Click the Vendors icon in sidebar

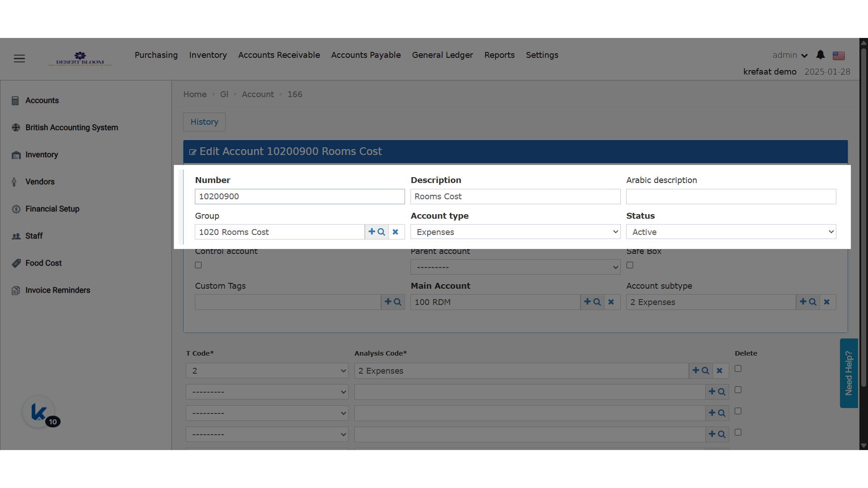(14, 182)
